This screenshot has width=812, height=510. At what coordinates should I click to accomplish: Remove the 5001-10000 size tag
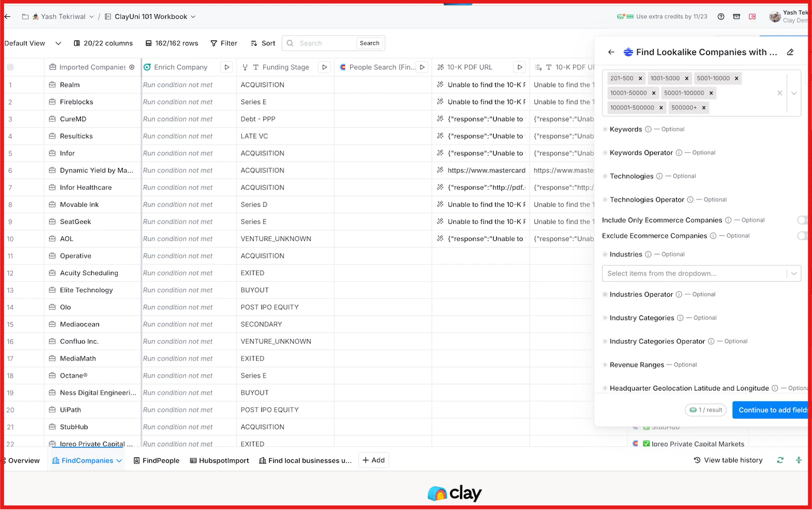(x=736, y=78)
